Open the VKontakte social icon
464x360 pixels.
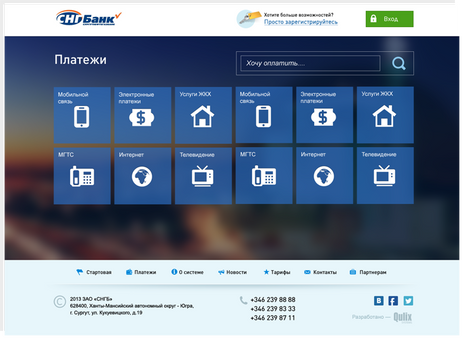point(379,301)
